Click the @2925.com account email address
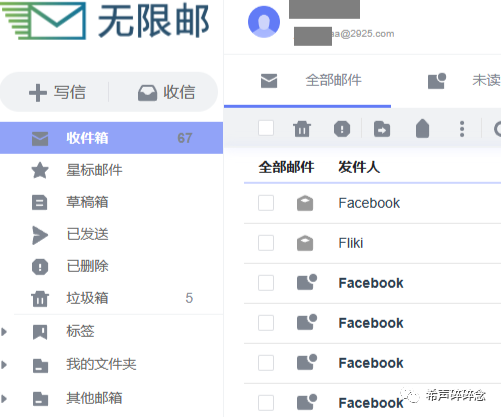 tap(363, 34)
